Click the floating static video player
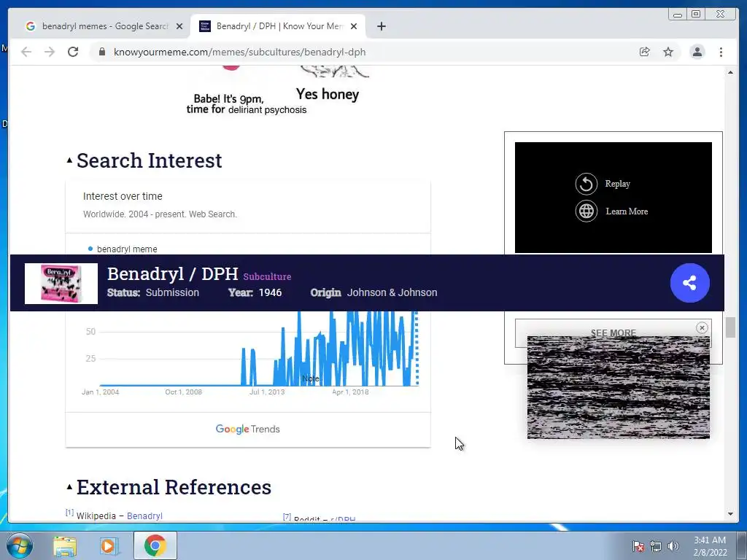Screen dimensions: 747x560 click(x=619, y=387)
